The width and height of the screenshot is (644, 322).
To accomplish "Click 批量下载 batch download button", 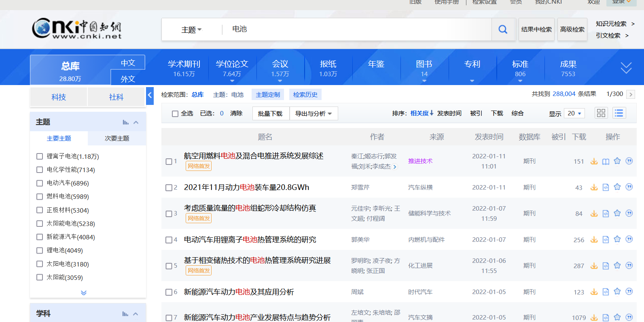I will (x=270, y=113).
